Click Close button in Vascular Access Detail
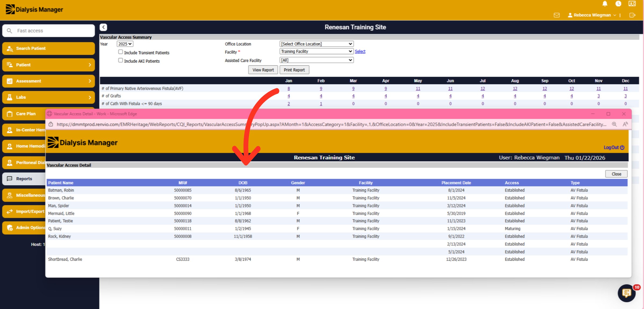644x309 pixels. (x=616, y=174)
